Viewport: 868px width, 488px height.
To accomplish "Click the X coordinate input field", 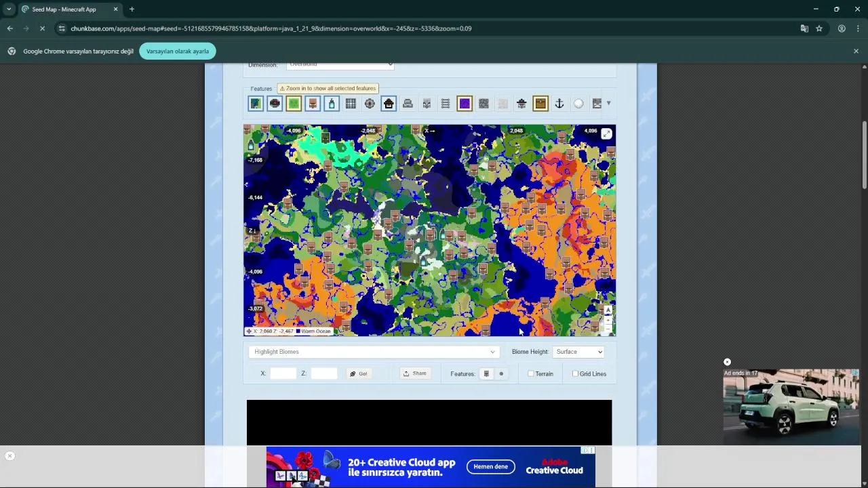I will 283,373.
